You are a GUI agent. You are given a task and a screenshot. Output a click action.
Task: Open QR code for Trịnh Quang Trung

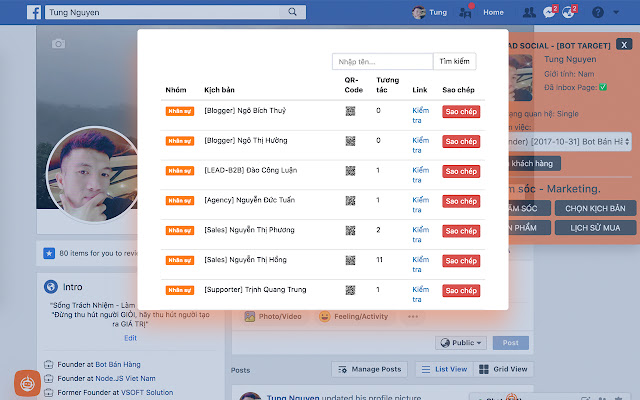click(x=350, y=290)
